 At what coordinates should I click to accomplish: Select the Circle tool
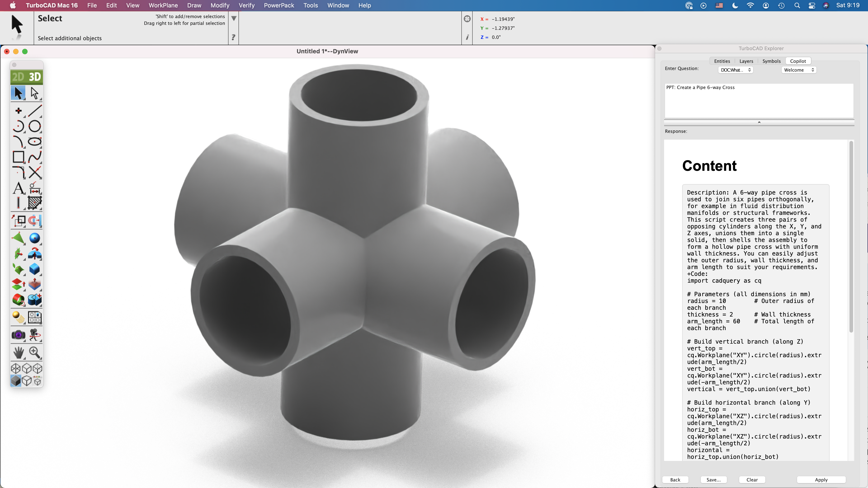(x=35, y=126)
